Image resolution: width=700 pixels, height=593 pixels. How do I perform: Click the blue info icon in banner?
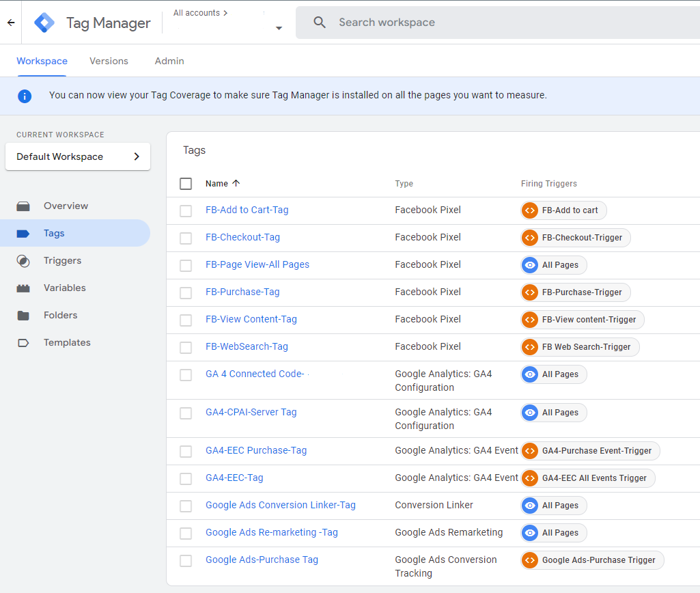click(x=25, y=96)
